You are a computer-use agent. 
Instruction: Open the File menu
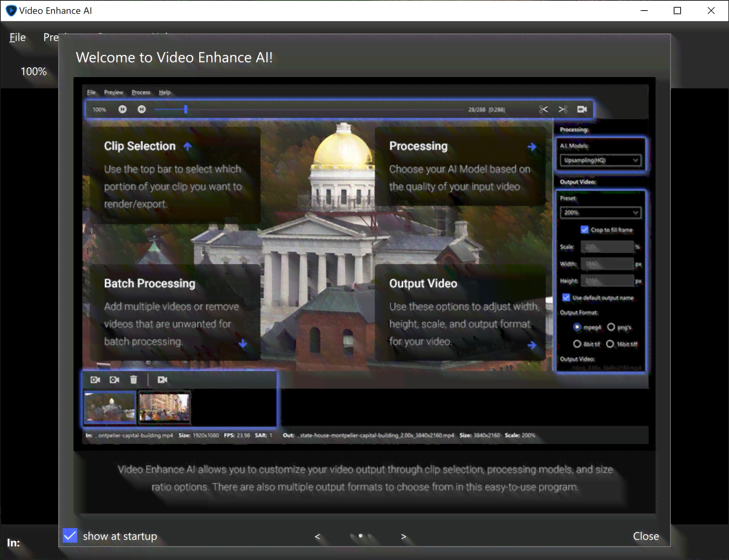(x=17, y=37)
